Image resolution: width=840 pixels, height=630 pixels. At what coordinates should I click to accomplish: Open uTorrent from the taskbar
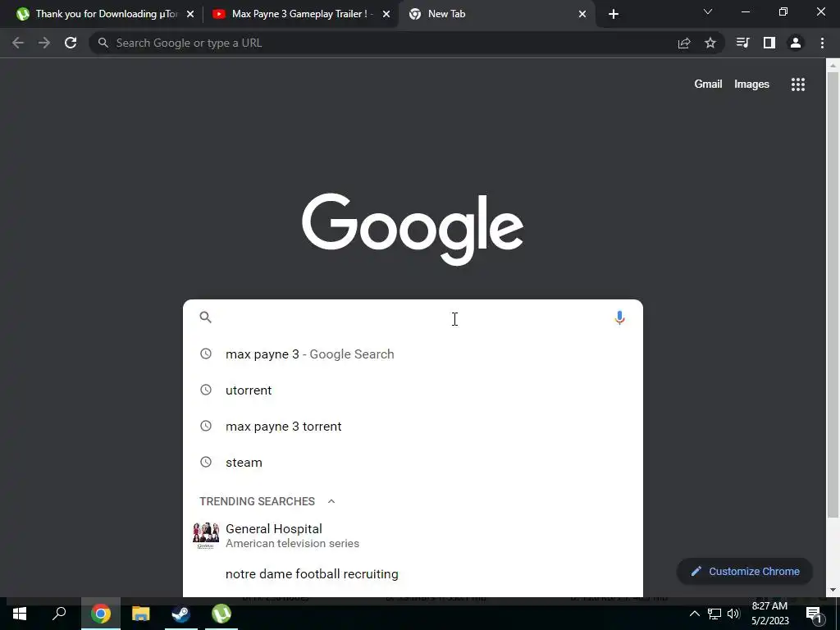coord(221,614)
